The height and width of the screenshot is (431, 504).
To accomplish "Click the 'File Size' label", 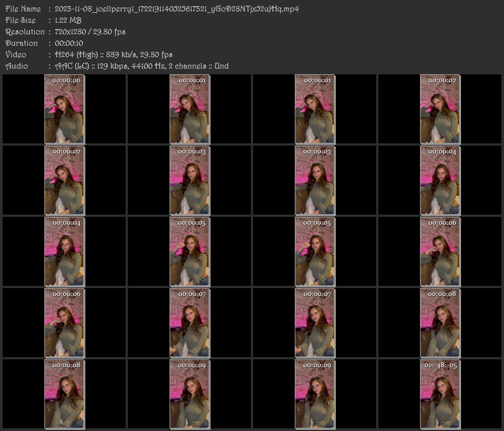I will [21, 20].
